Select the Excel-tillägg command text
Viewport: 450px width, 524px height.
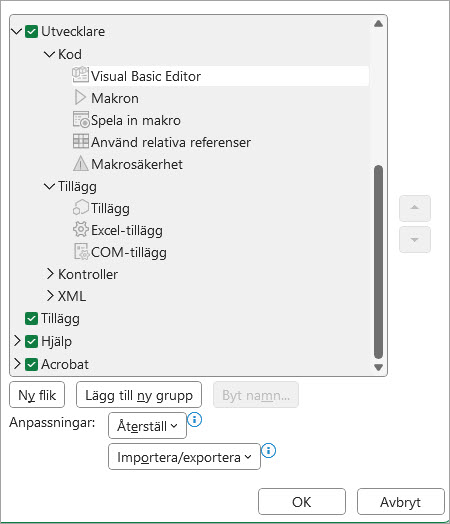(127, 231)
